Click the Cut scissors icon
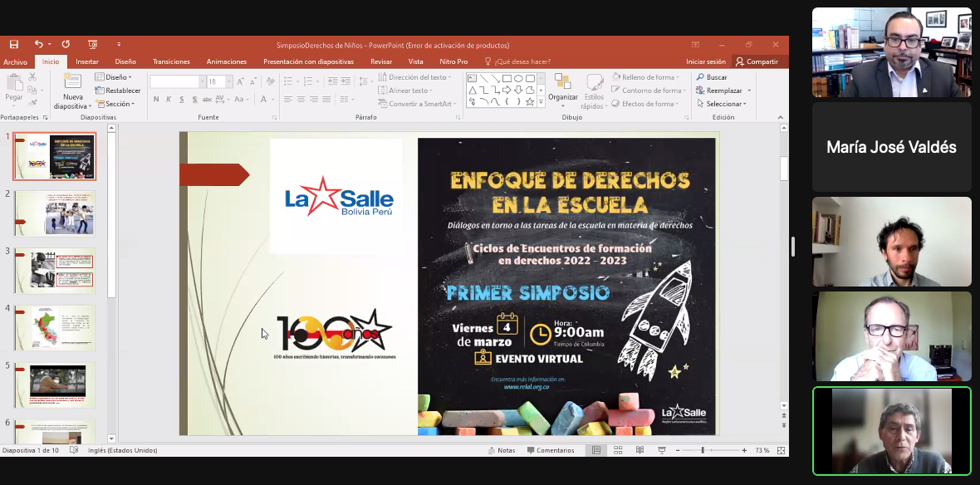Viewport: 980px width, 485px height. click(32, 77)
